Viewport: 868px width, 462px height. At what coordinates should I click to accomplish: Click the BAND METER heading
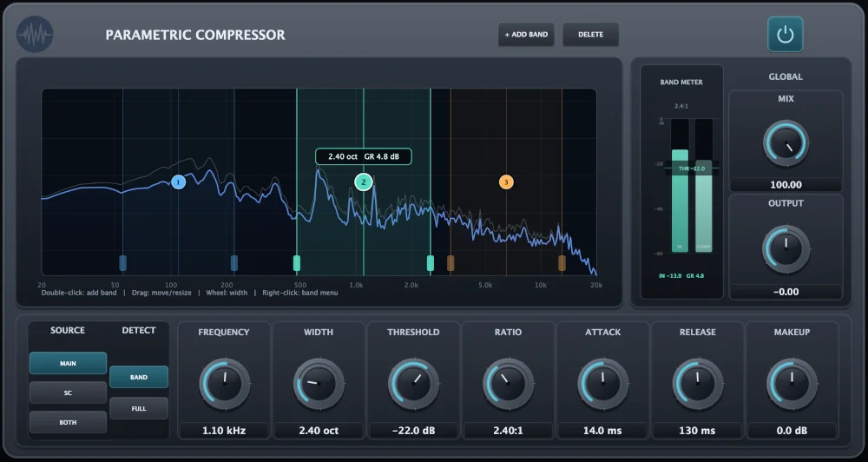(x=681, y=82)
